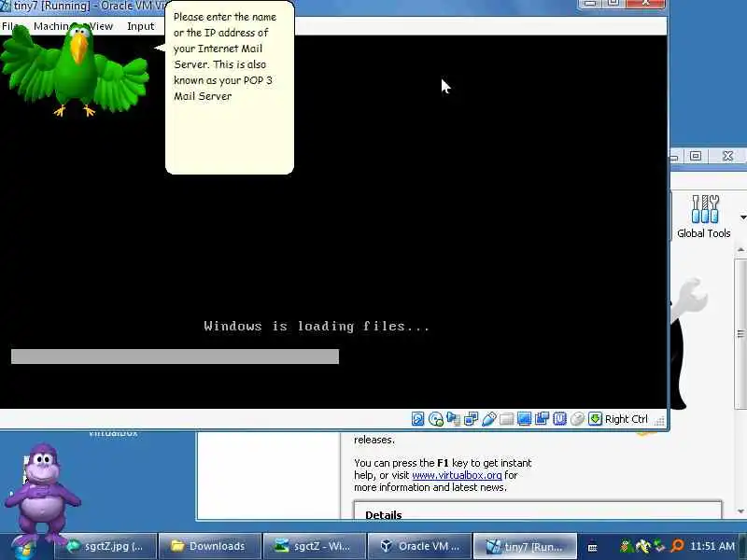Click the purple BonziBuddy gorilla character
The image size is (747, 560).
point(42,493)
